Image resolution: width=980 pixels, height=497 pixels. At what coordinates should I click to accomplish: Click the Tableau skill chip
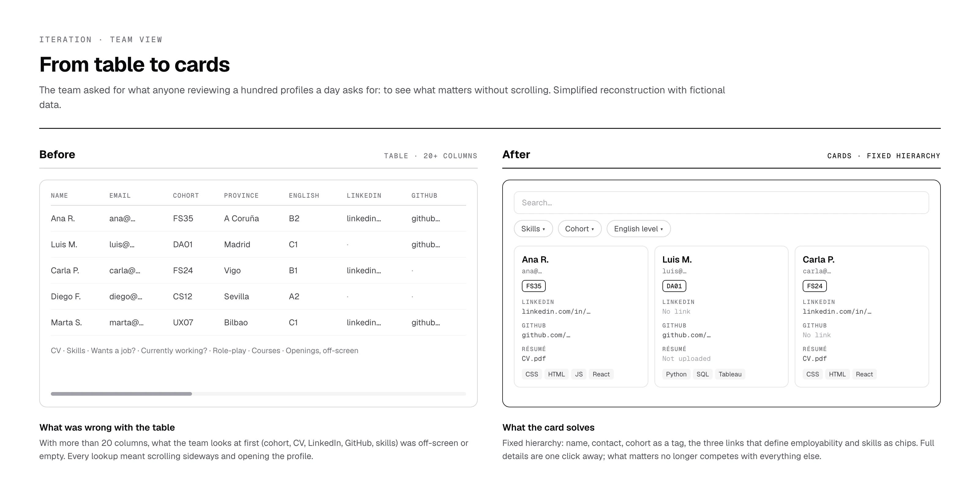tap(730, 374)
